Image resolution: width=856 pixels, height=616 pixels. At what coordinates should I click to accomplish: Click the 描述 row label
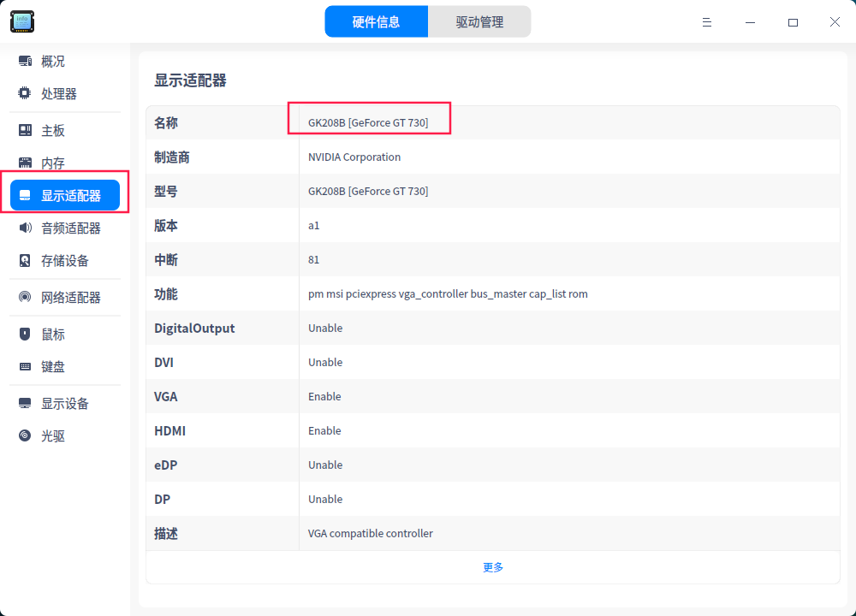166,534
